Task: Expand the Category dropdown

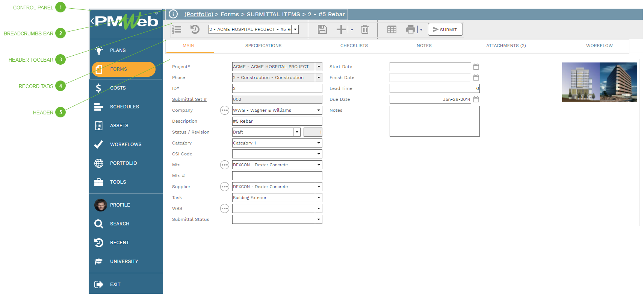Action: point(319,143)
